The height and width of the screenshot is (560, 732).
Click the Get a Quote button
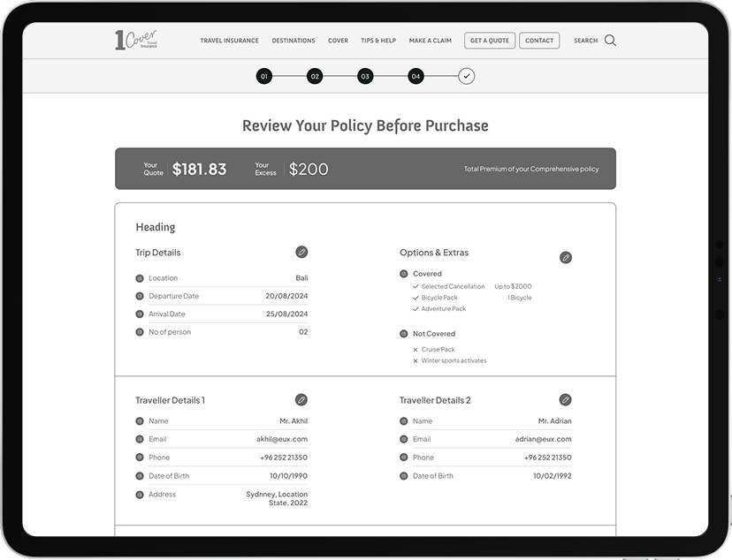click(489, 41)
